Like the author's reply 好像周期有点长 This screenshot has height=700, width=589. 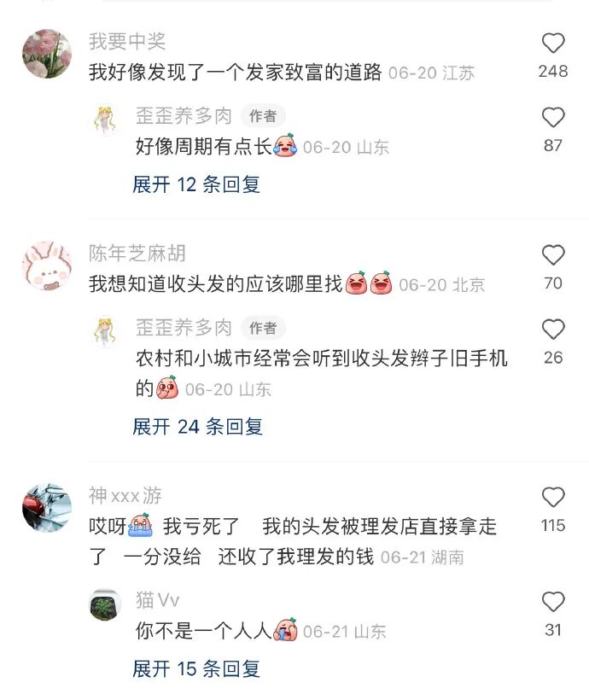[553, 118]
